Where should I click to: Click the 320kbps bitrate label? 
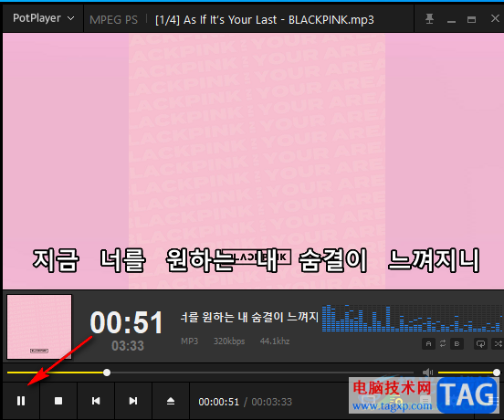(229, 341)
